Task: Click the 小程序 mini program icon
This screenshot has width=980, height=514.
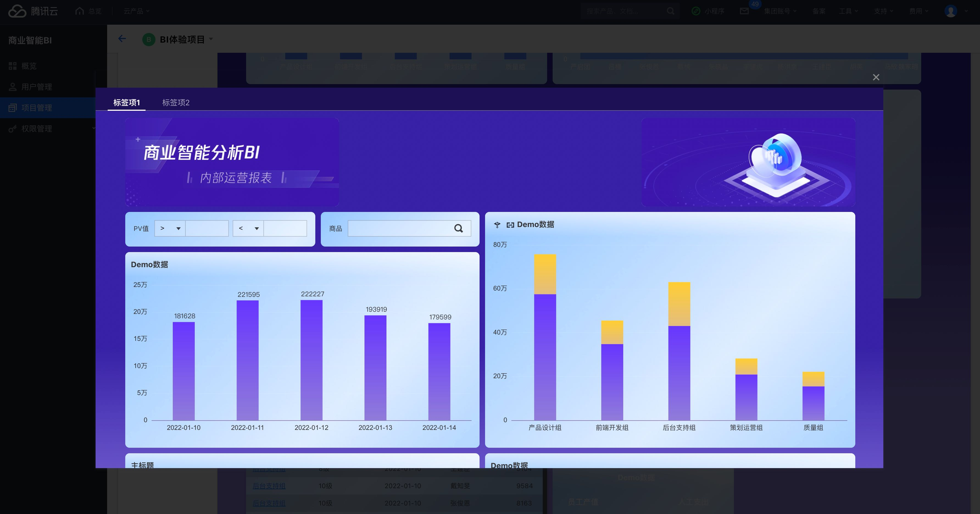Action: [696, 11]
